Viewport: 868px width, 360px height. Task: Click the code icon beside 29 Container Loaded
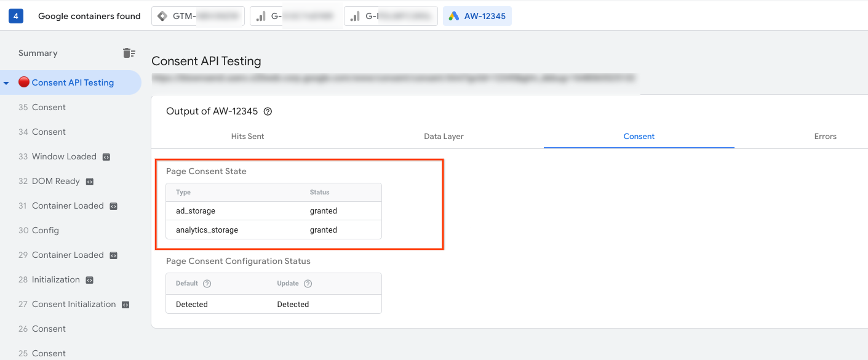(114, 255)
